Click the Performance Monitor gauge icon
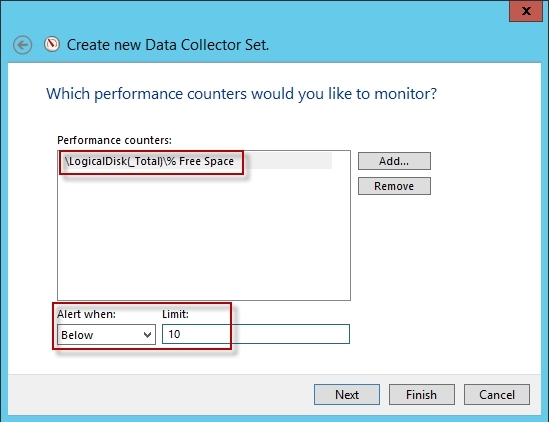The image size is (549, 422). click(52, 44)
